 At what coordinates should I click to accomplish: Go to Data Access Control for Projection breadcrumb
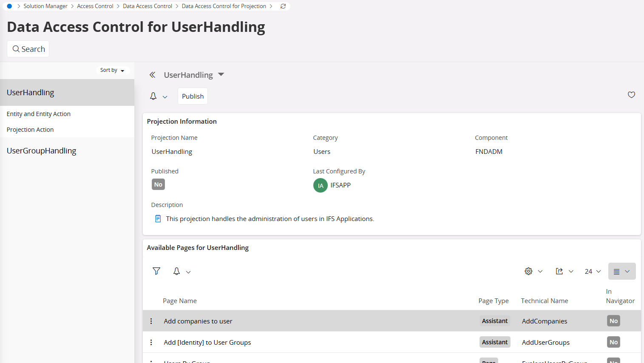click(224, 6)
